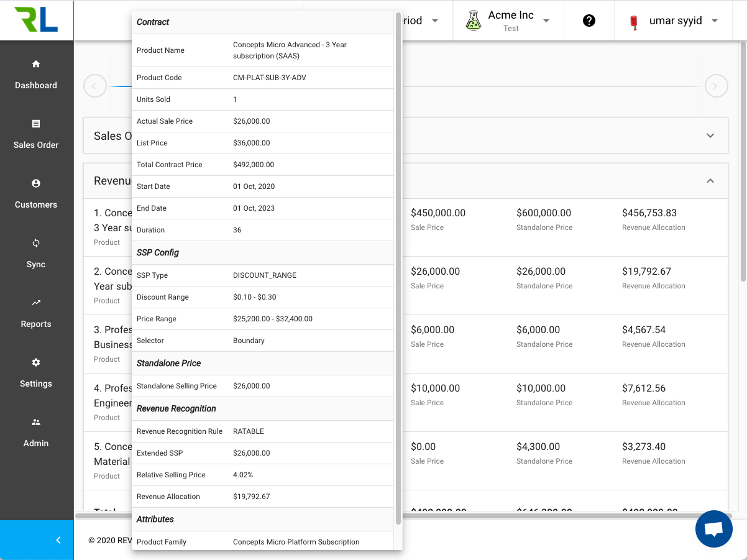The image size is (747, 560).
Task: Open the Reports trend icon
Action: pos(36,303)
